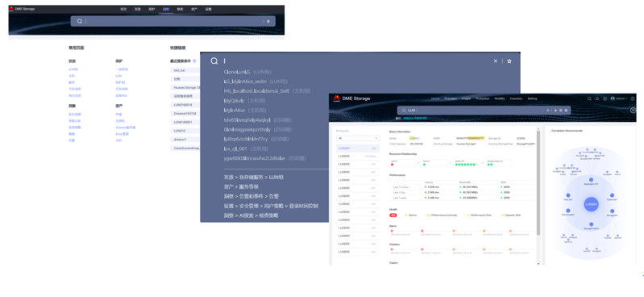
Task: Switch to the Provision menu tab
Action: [451, 98]
